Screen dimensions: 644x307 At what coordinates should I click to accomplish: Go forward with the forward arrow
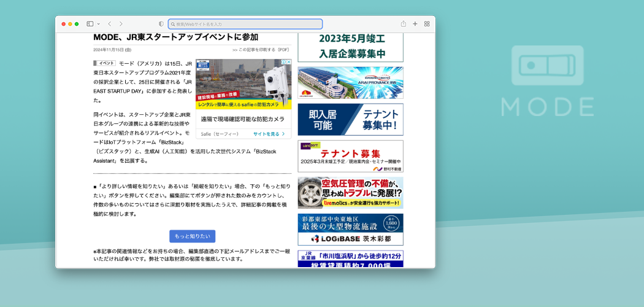coord(121,24)
